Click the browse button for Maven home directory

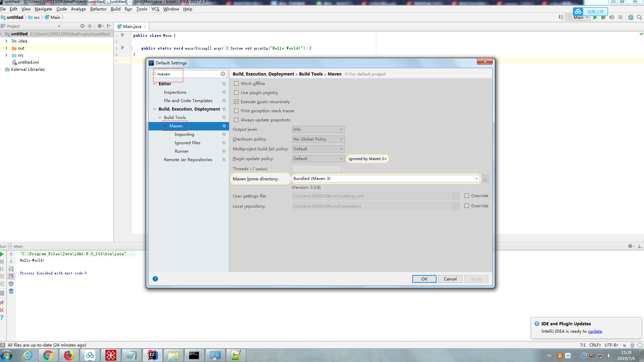point(485,179)
